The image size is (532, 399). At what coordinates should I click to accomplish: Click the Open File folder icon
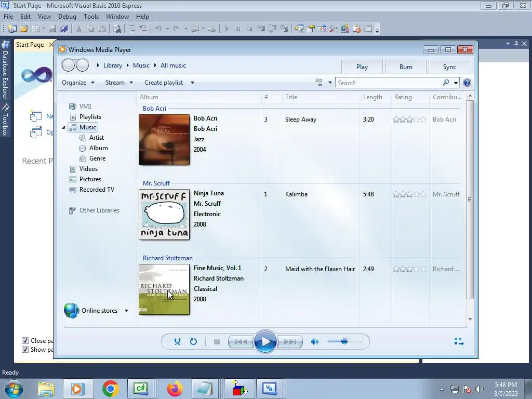point(24,29)
